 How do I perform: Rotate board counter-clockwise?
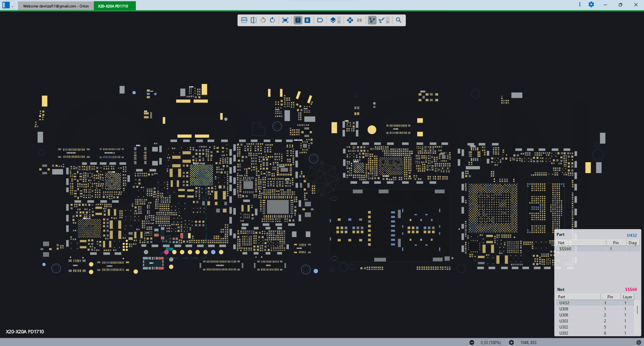(x=263, y=20)
